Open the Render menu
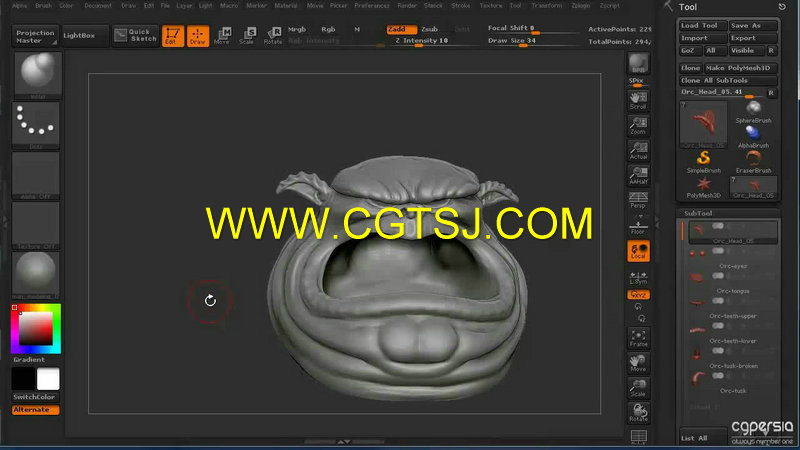 (407, 6)
